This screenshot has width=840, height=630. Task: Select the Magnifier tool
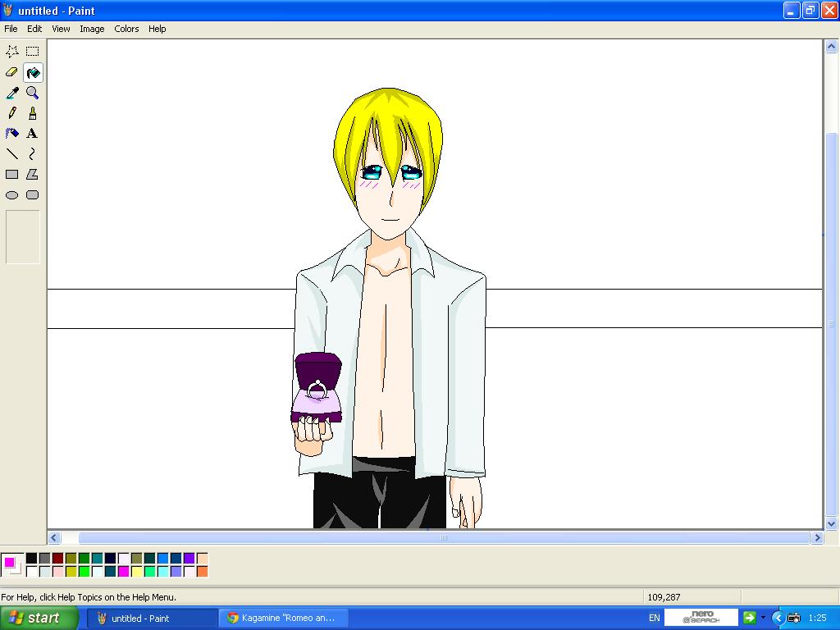click(x=33, y=93)
